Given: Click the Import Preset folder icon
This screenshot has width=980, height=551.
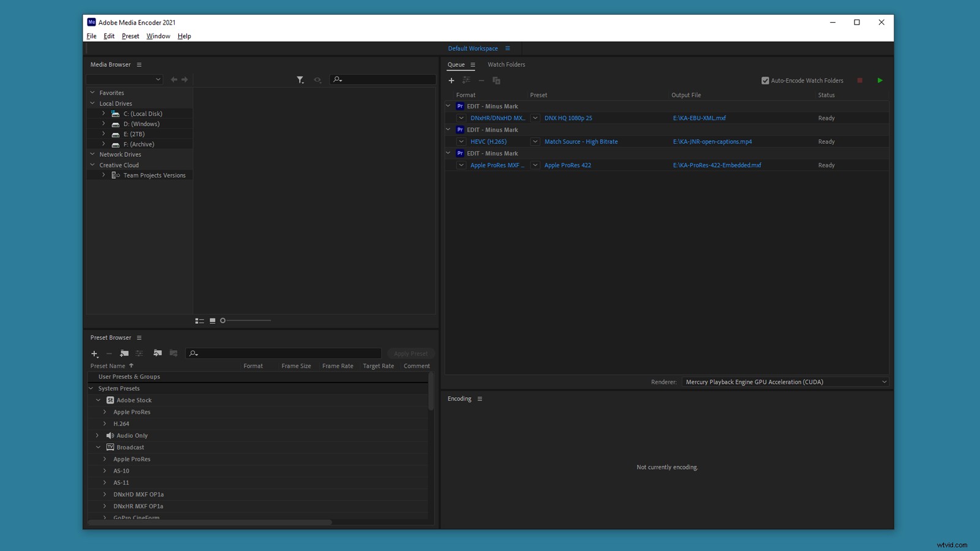Looking at the screenshot, I should click(x=157, y=353).
